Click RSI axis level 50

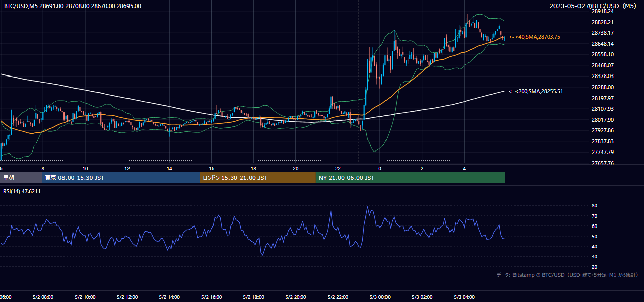[594, 237]
